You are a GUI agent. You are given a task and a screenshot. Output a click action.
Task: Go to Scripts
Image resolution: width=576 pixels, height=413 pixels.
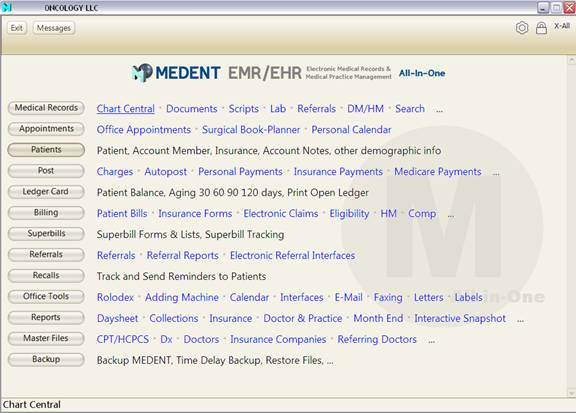pyautogui.click(x=244, y=109)
